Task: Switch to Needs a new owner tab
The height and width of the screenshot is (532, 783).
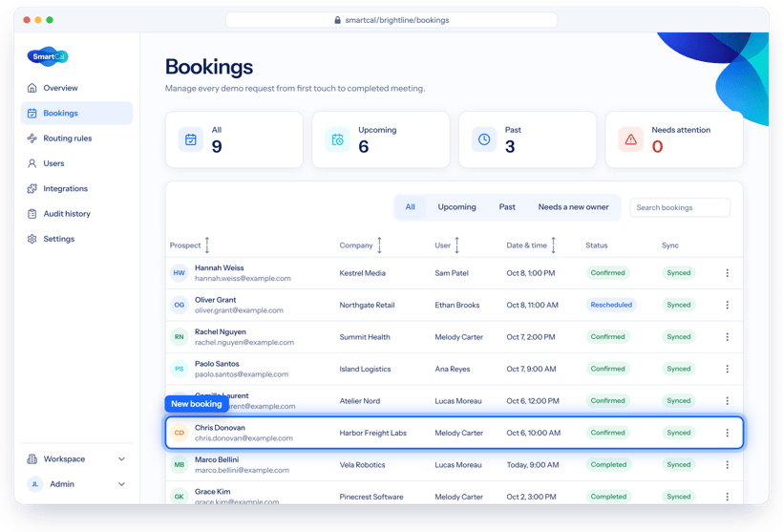Action: coord(573,207)
